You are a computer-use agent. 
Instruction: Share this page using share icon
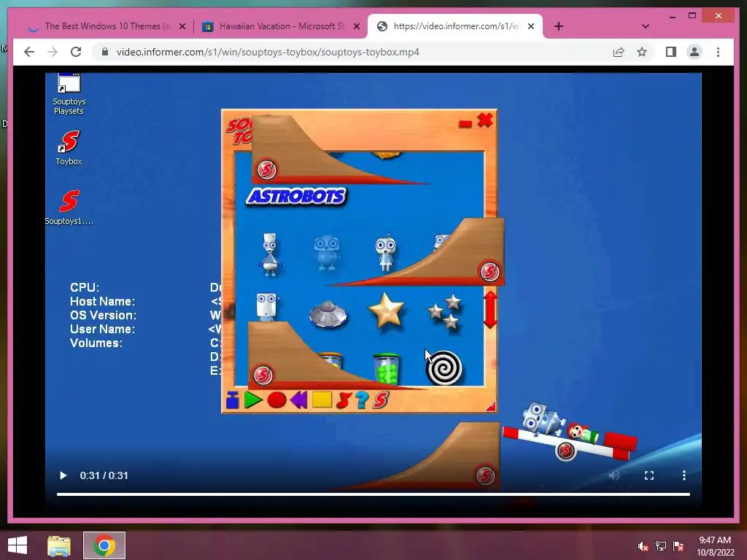coord(619,52)
